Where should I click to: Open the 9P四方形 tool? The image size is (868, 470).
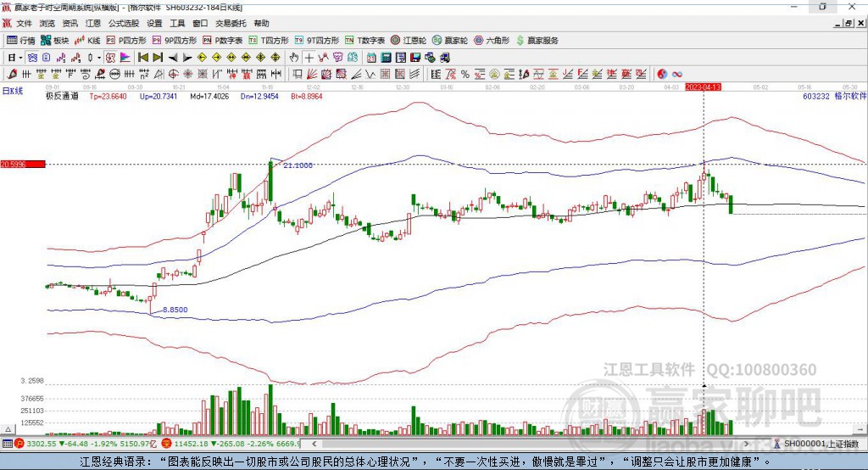(x=175, y=41)
